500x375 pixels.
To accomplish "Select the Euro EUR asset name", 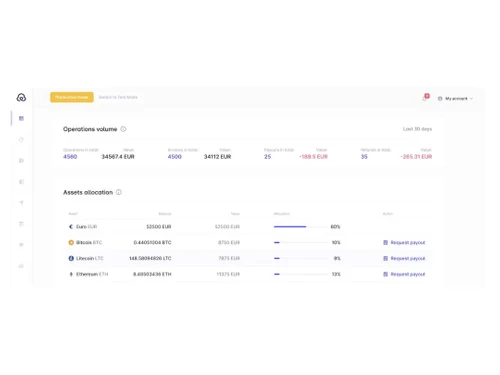I will (86, 227).
